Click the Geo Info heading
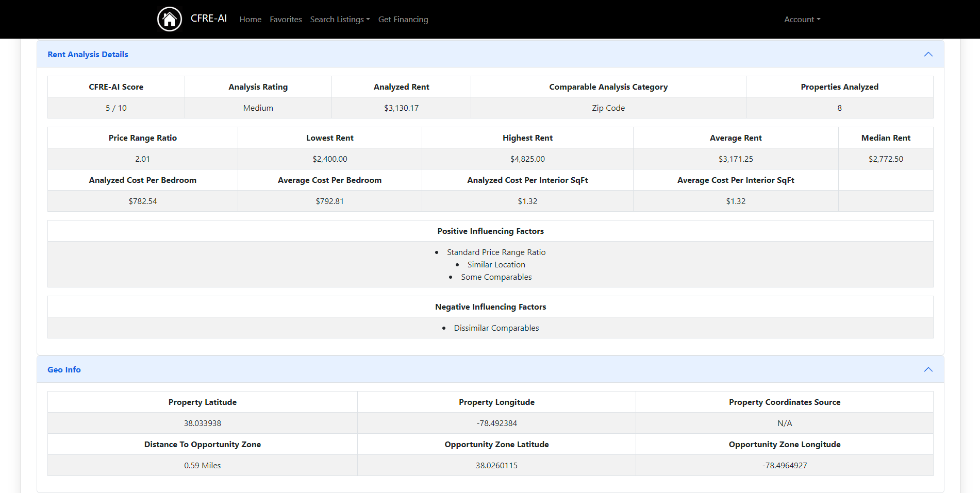 coord(64,369)
